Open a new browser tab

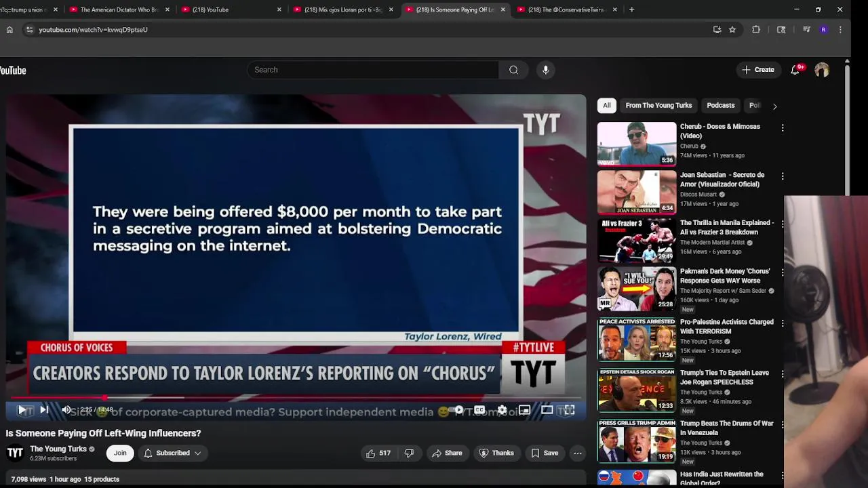click(x=631, y=9)
